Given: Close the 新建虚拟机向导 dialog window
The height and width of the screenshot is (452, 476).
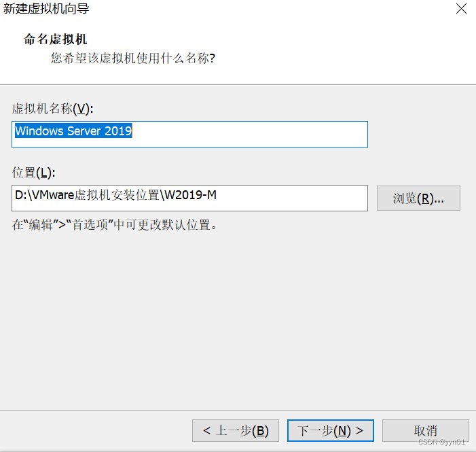Looking at the screenshot, I should pyautogui.click(x=461, y=9).
